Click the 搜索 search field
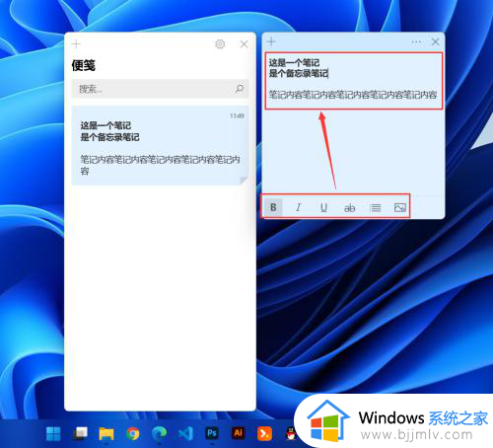493x448 pixels. point(160,89)
